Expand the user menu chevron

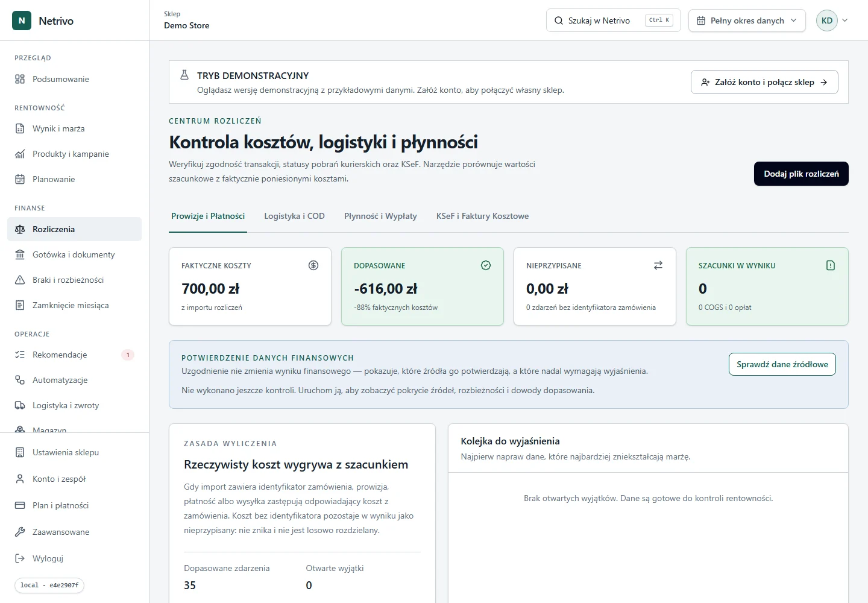click(845, 21)
